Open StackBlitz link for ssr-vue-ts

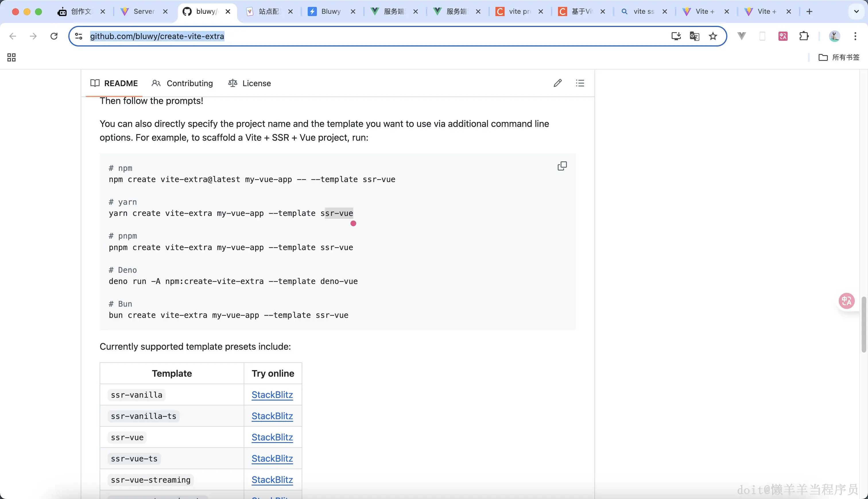272,459
